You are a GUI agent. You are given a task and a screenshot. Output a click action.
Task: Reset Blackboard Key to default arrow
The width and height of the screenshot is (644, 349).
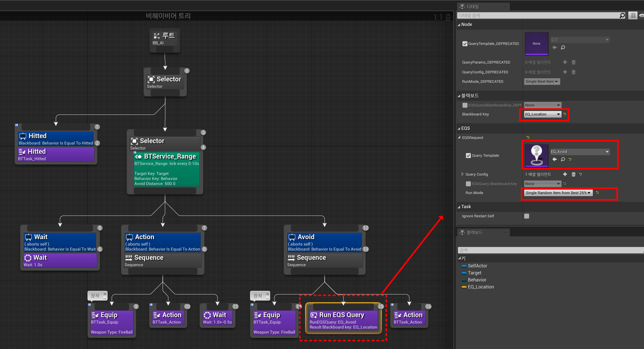point(565,114)
